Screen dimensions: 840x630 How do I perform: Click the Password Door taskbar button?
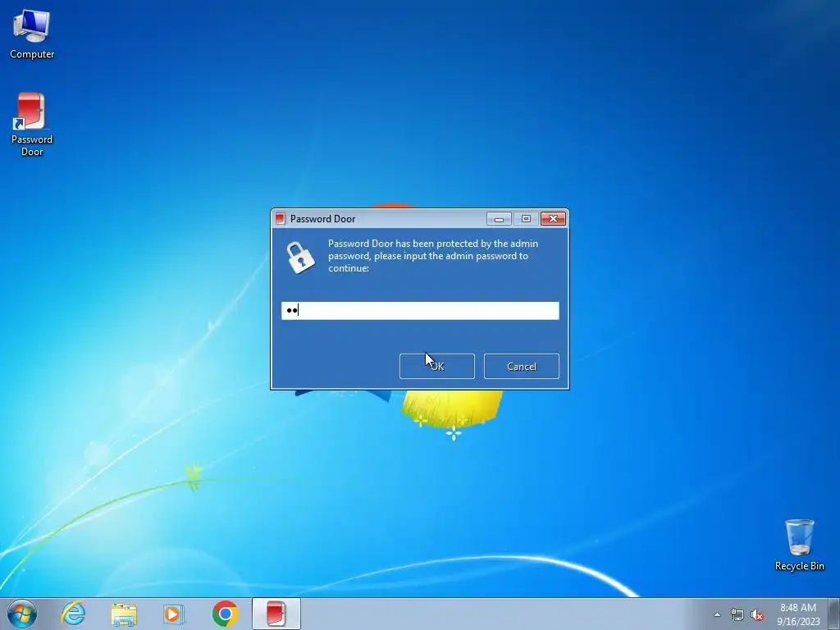276,614
